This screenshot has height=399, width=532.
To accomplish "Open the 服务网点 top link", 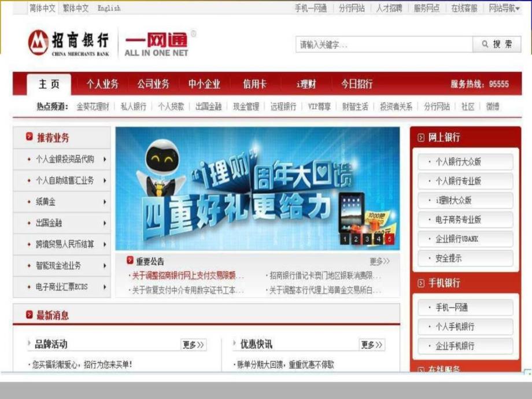I will click(427, 8).
